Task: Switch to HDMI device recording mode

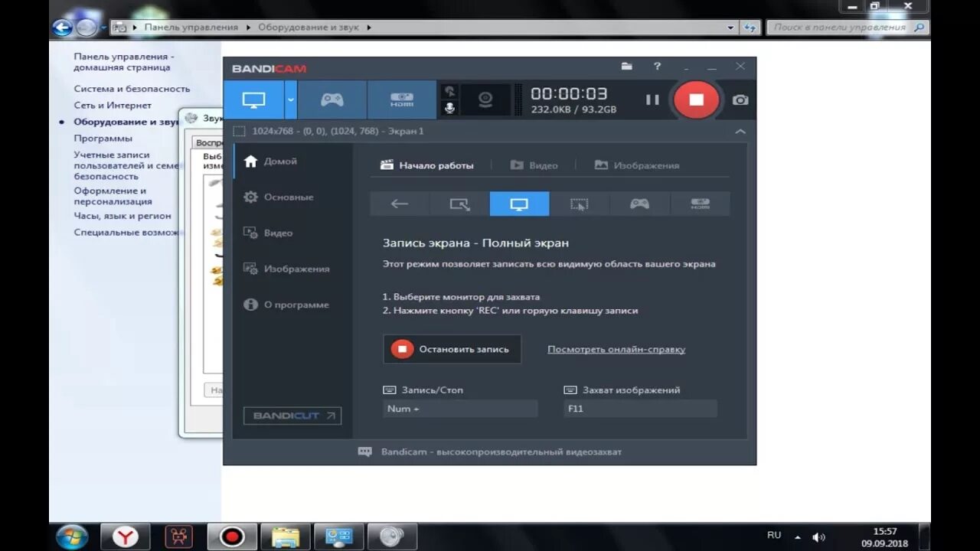Action: click(402, 99)
